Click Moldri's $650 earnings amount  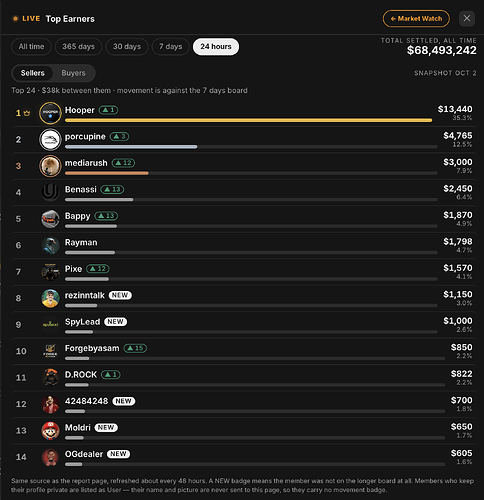(461, 426)
